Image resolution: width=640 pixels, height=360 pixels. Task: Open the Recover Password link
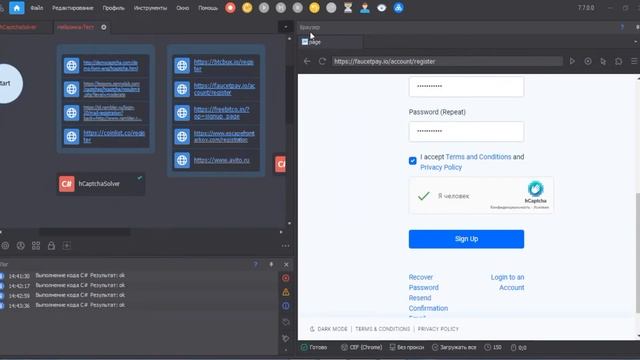pos(424,282)
